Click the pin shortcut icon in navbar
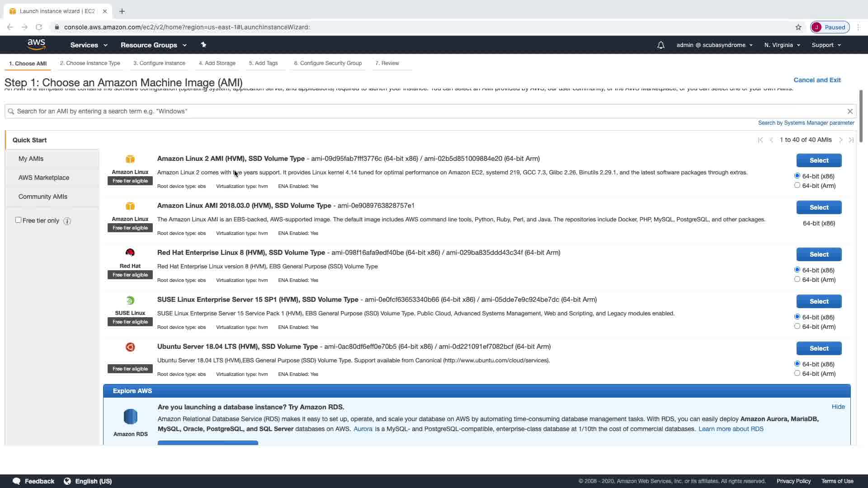 click(203, 45)
